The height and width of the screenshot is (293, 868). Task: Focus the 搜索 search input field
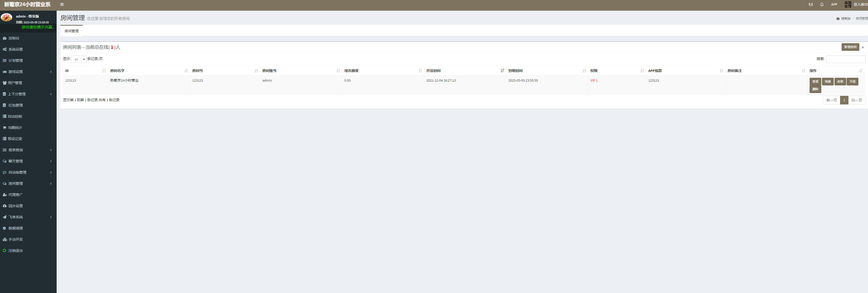coord(845,59)
